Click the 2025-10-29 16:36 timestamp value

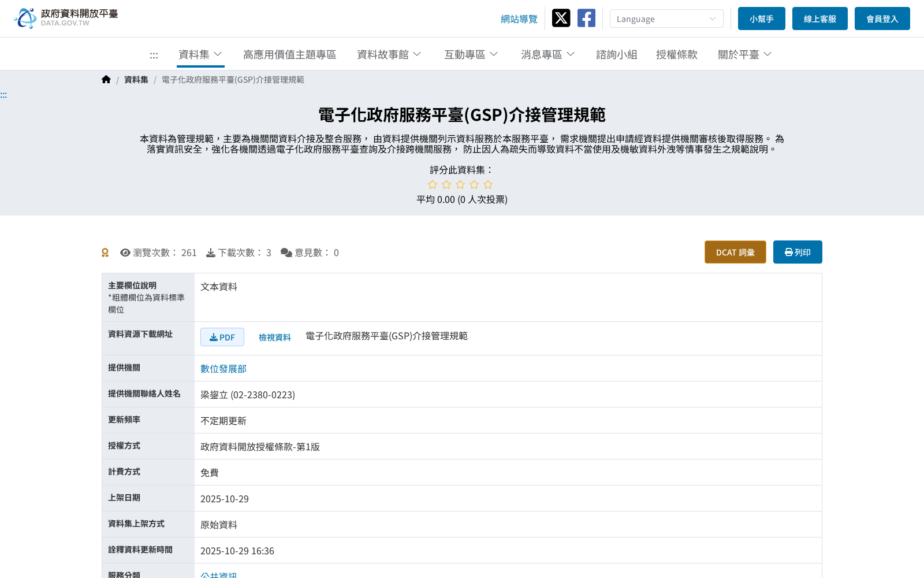point(237,551)
